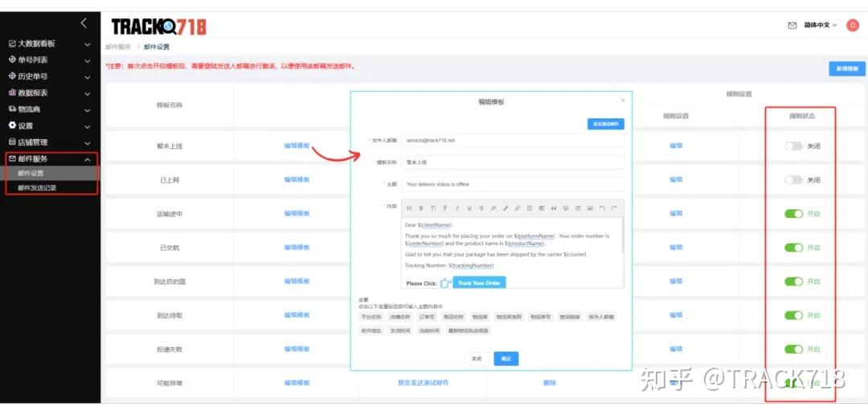Click the text align icon in editor toolbar
Viewport: 868px width, 415px height.
point(542,208)
